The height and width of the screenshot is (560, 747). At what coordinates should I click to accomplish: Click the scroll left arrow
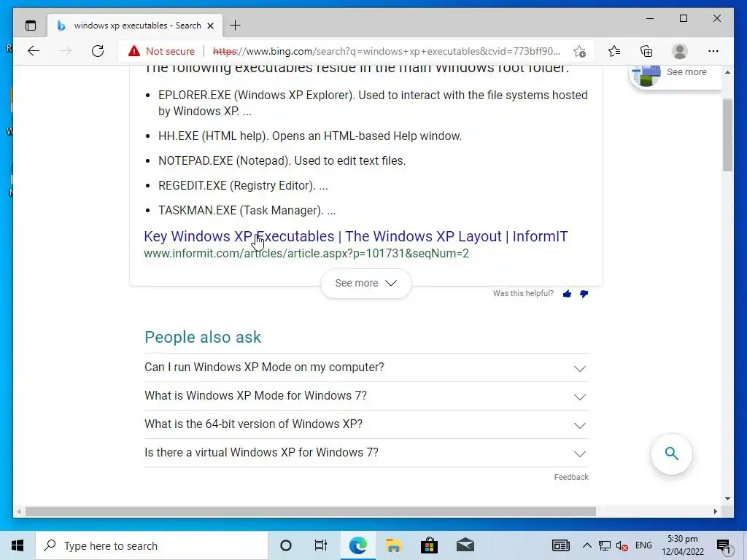[x=19, y=511]
